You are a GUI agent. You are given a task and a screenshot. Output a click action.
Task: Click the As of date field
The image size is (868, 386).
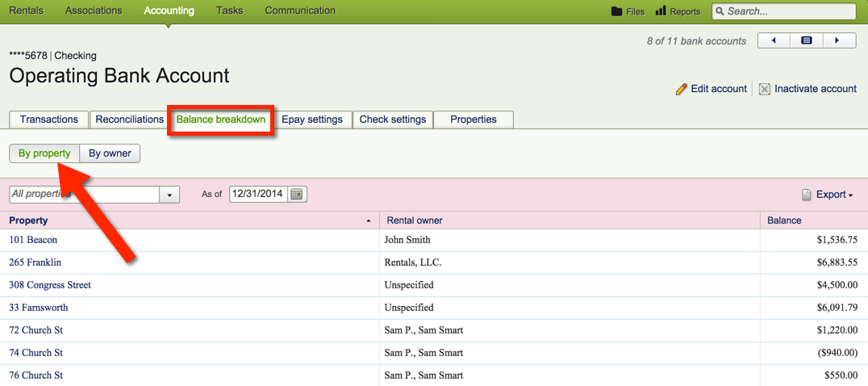pos(258,195)
